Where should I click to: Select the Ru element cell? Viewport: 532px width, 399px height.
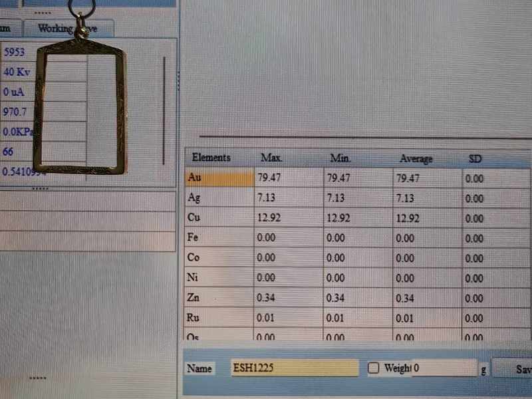tap(219, 318)
